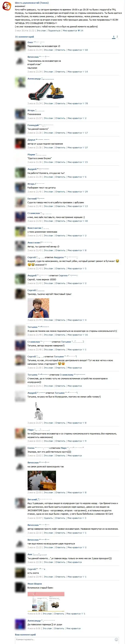Mark the main post as Это спам
The width and height of the screenshot is (126, 644).
(x=41, y=31)
